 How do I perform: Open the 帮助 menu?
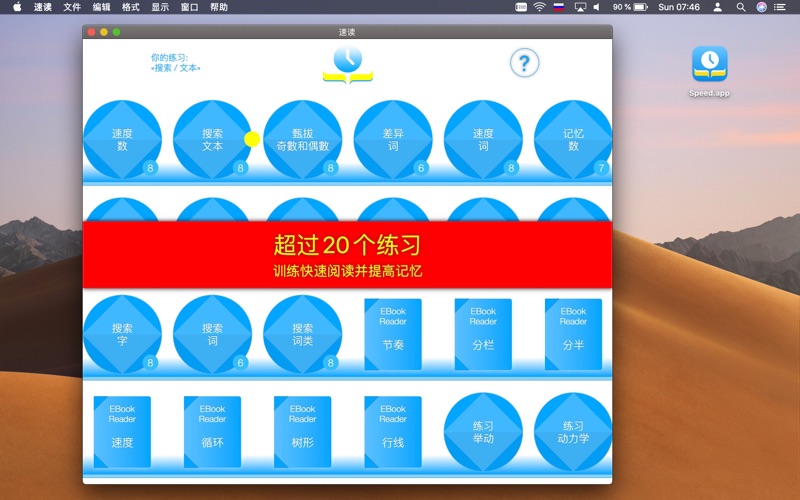click(x=219, y=7)
